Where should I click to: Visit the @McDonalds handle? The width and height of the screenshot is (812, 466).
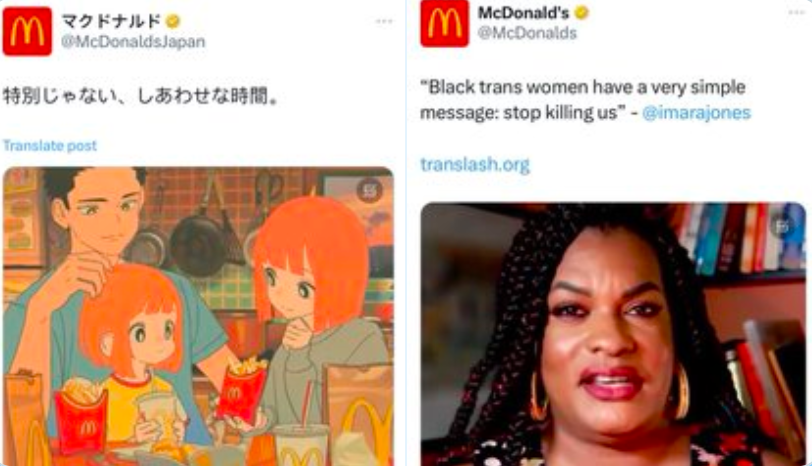(x=527, y=33)
